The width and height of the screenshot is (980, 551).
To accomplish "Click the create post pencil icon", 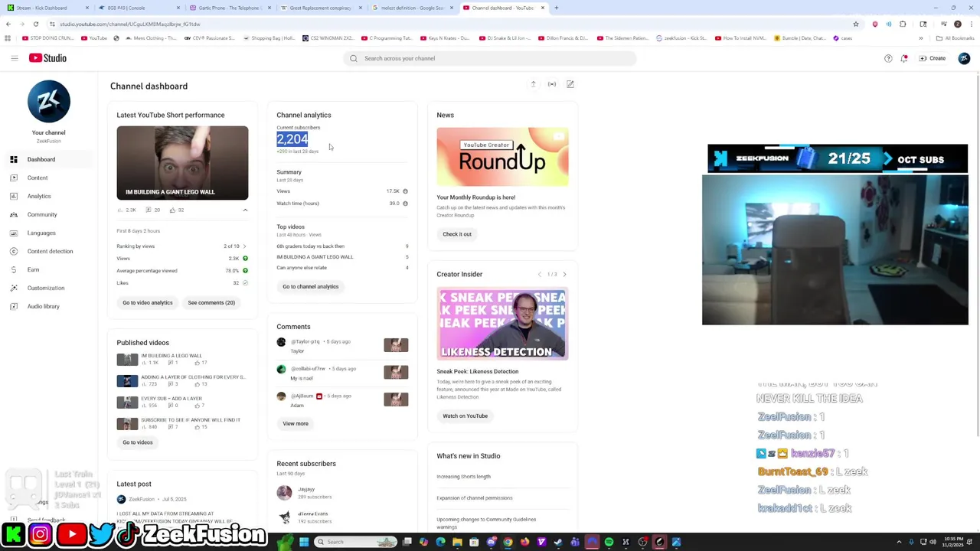I will point(570,84).
